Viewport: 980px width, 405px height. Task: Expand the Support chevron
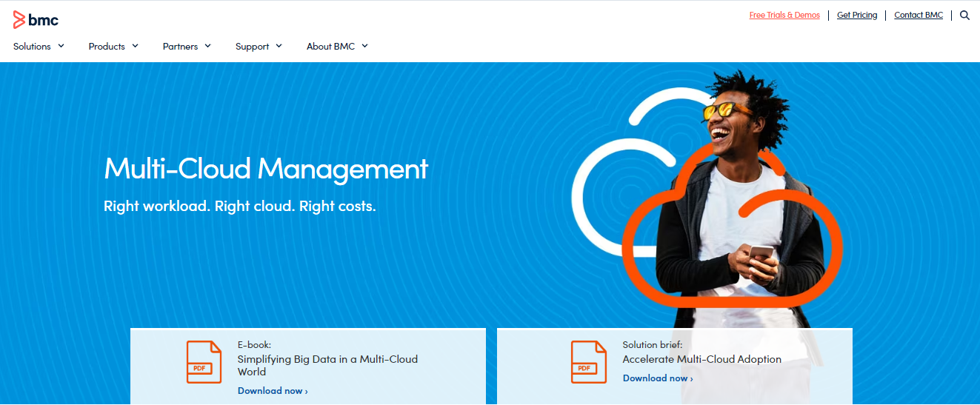coord(279,46)
